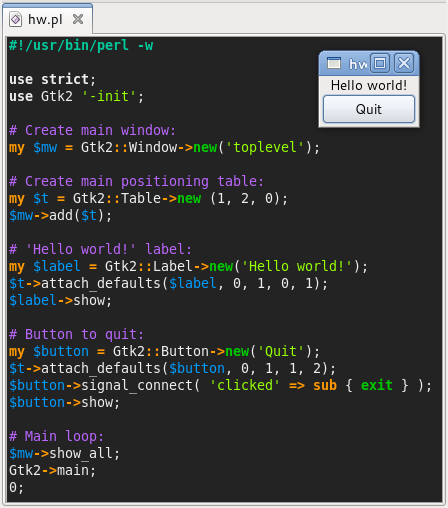Click the Perl file icon on hw.pl tab

coord(15,19)
